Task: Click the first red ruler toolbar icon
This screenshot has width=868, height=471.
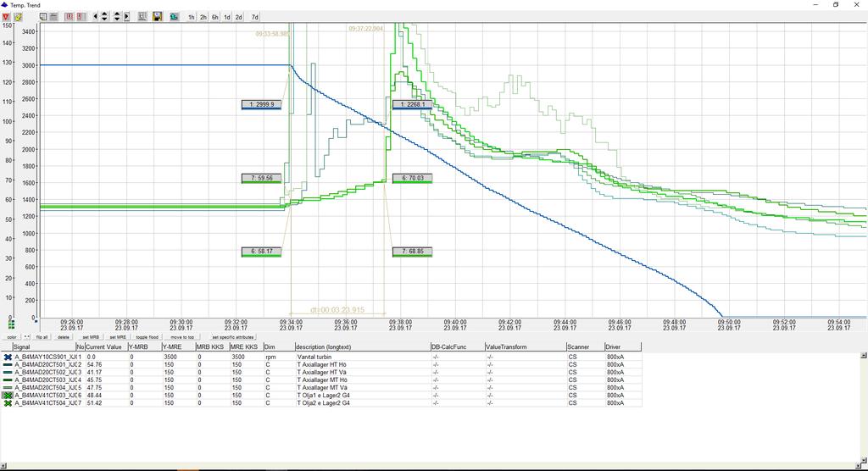Action: [70, 17]
